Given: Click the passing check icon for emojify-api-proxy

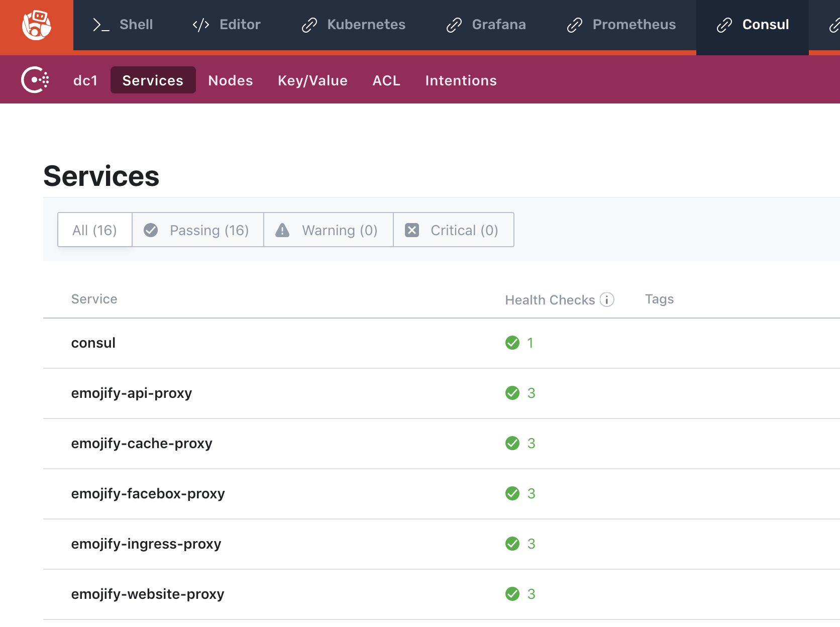Looking at the screenshot, I should point(512,393).
